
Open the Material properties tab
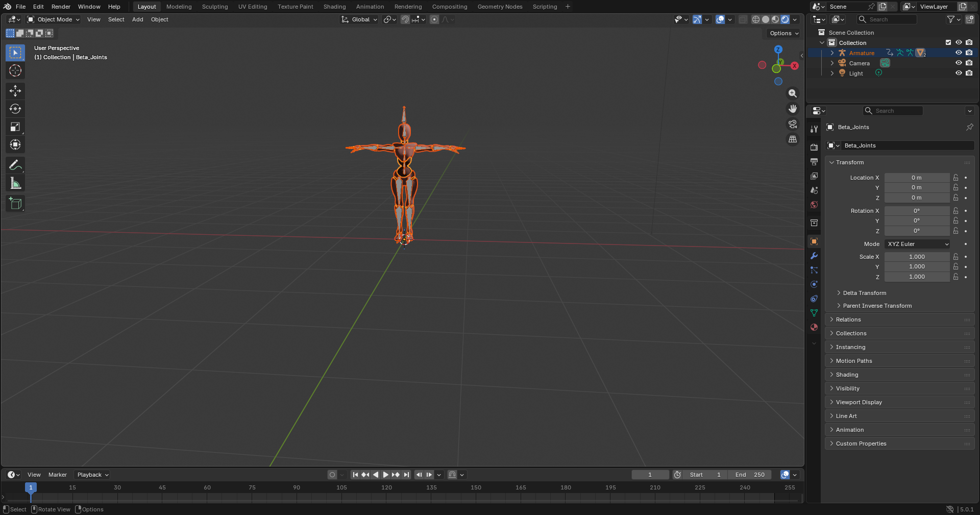tap(814, 327)
